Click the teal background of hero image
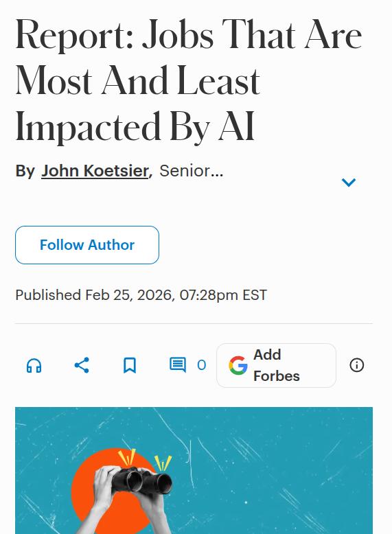Viewport: 392px width, 534px height. point(273,477)
